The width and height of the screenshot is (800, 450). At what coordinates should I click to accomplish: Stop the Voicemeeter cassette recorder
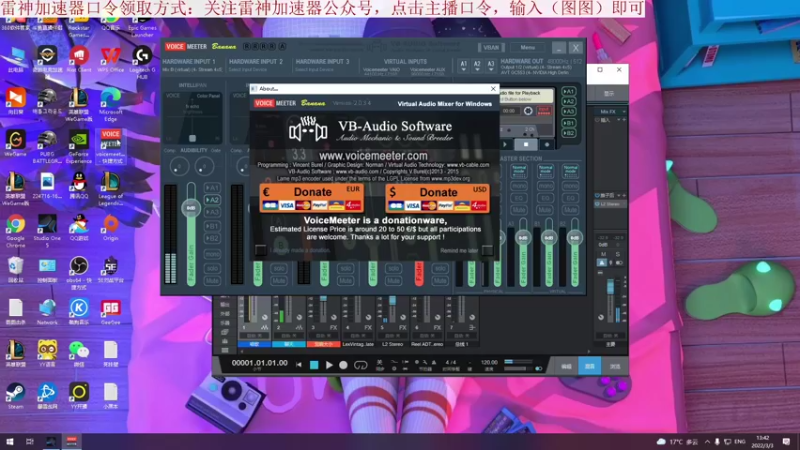526,145
